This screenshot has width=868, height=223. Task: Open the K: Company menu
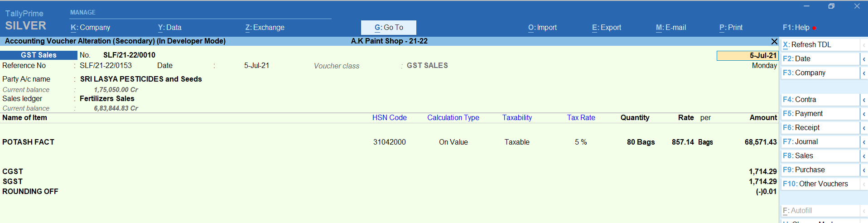coord(90,27)
